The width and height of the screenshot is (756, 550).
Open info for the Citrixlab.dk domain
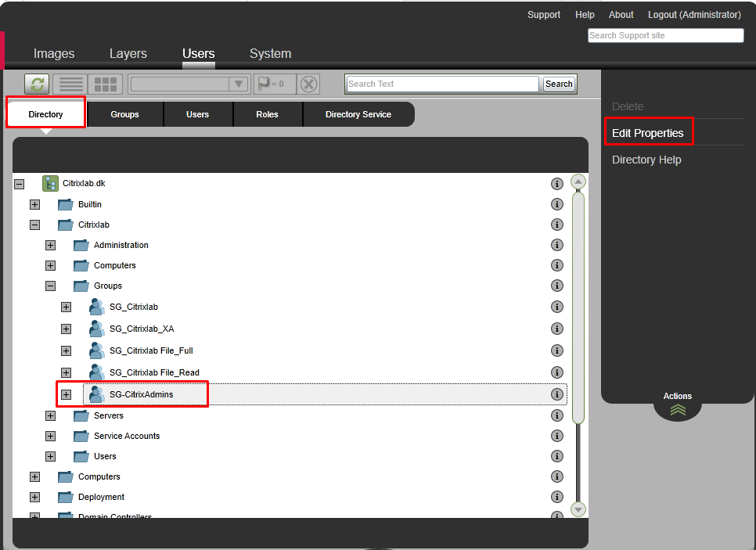(x=557, y=183)
